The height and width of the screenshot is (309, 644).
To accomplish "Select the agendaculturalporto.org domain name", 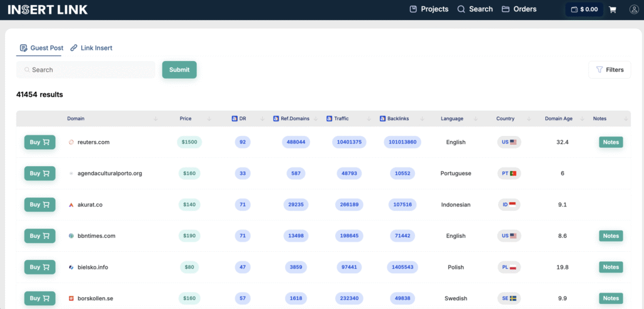I will (x=109, y=174).
